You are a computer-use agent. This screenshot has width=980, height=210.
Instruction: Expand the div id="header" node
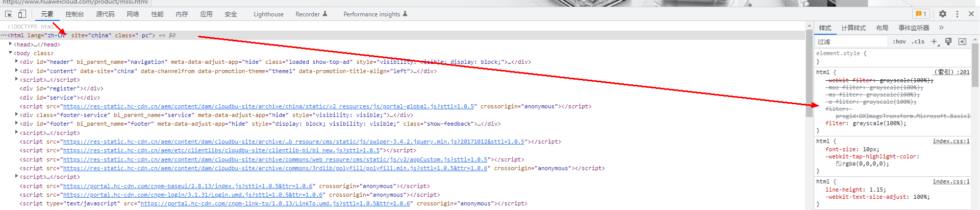(16, 61)
